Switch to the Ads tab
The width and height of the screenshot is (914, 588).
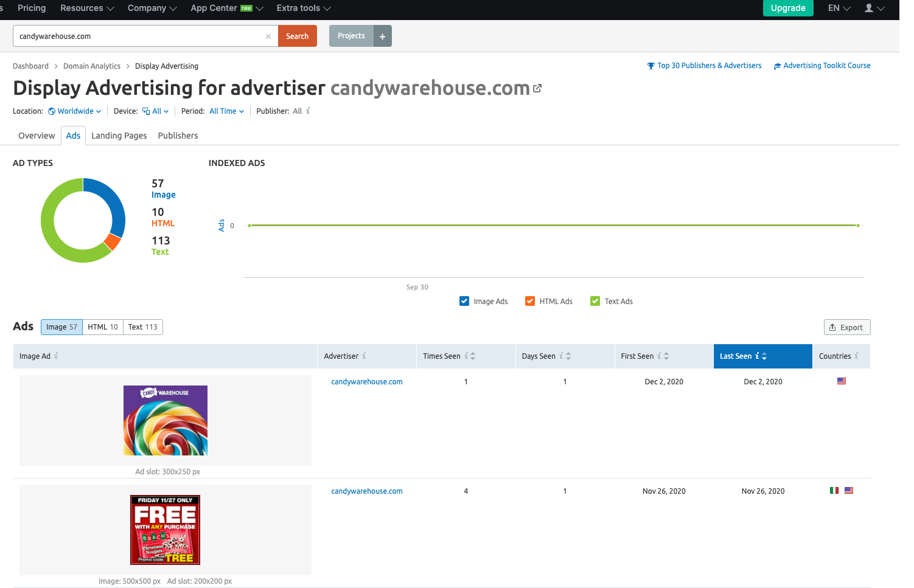pos(73,136)
